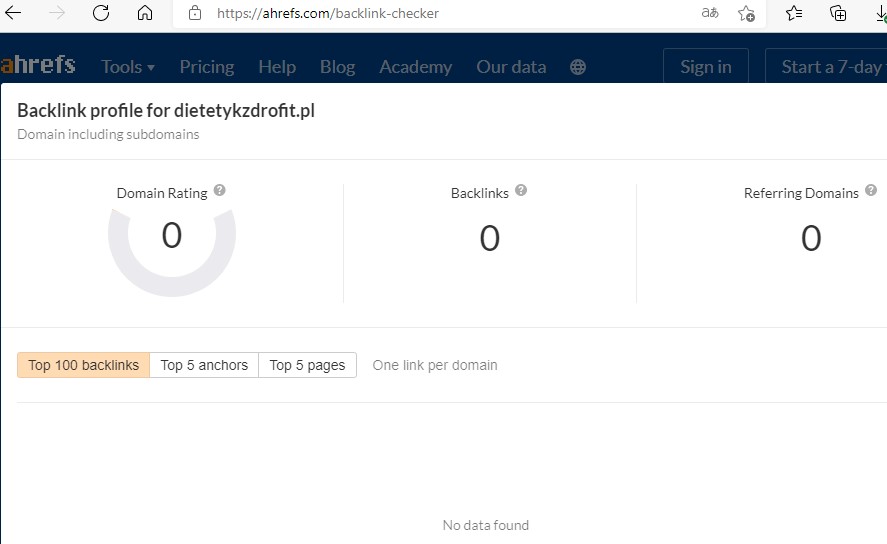Add page to favorites star-plus icon
The height and width of the screenshot is (544, 887).
746,13
